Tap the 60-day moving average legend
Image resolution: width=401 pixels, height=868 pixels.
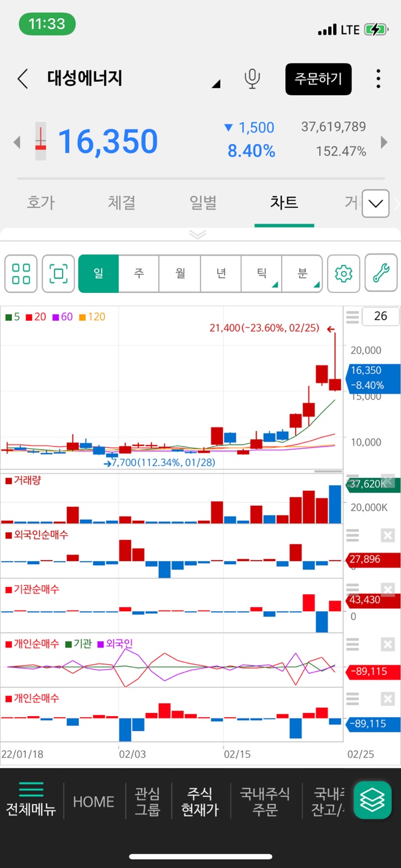[x=62, y=316]
